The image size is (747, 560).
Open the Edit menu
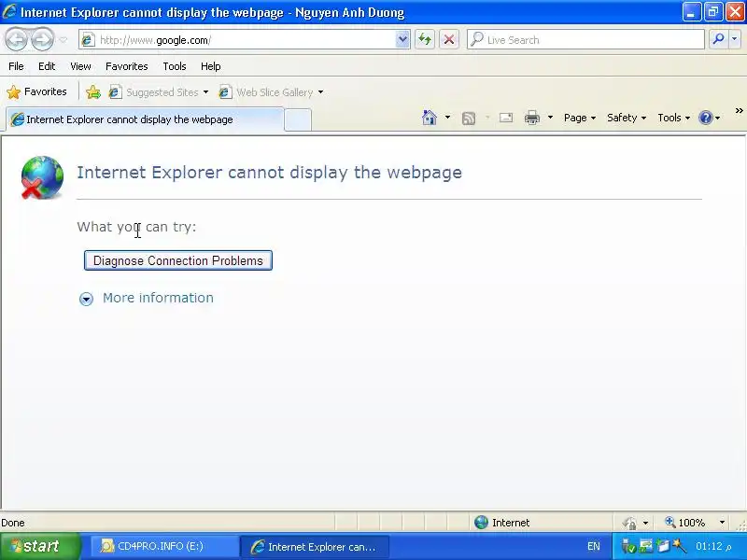click(47, 66)
